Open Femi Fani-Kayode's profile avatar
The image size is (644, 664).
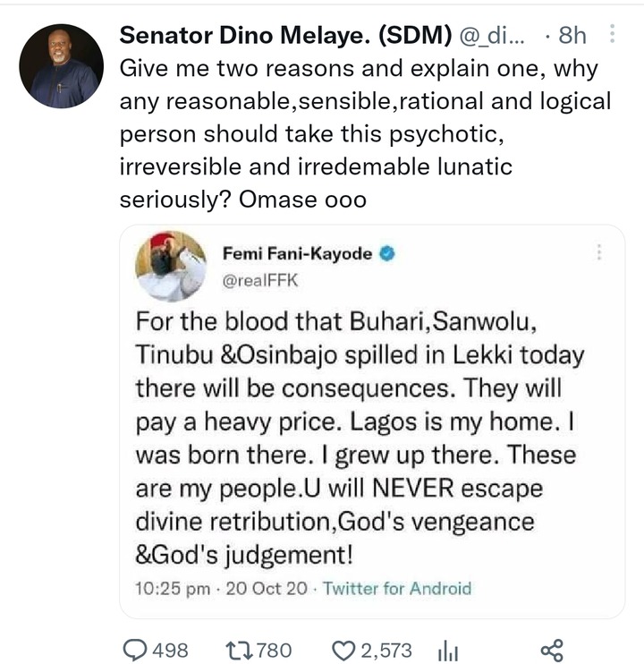point(171,267)
